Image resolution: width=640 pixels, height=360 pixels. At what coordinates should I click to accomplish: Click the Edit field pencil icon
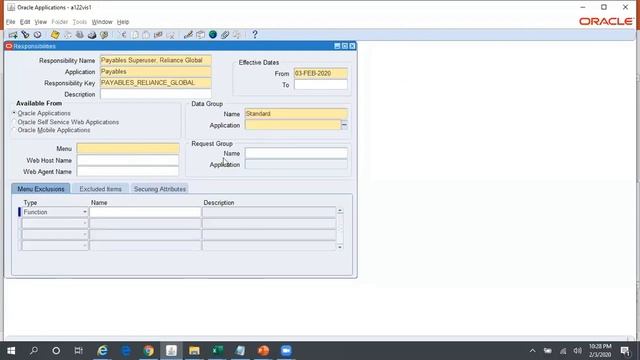tap(188, 35)
